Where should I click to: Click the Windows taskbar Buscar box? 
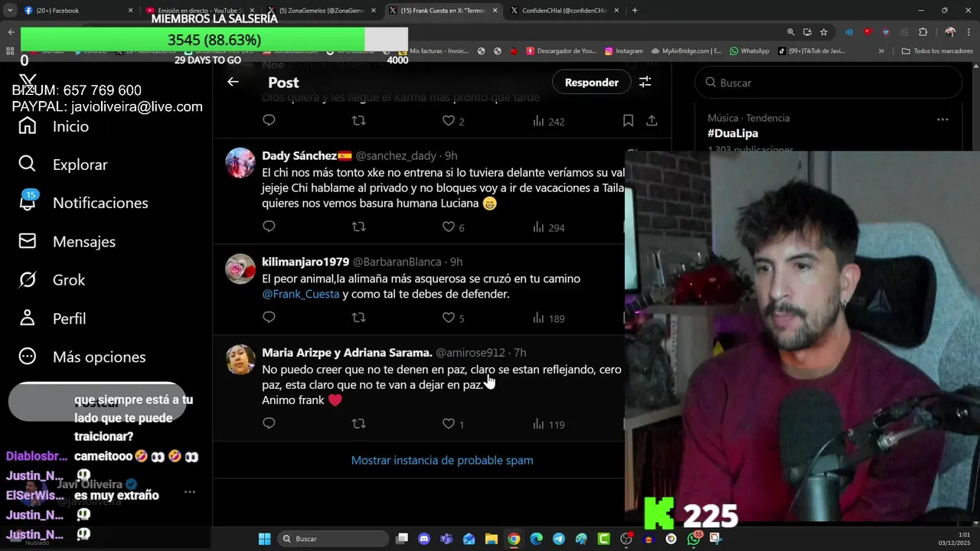point(332,539)
